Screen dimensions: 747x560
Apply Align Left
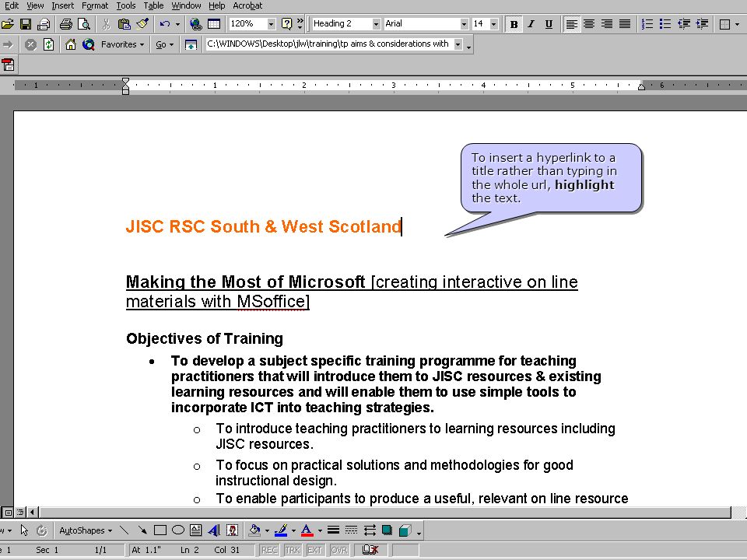571,24
